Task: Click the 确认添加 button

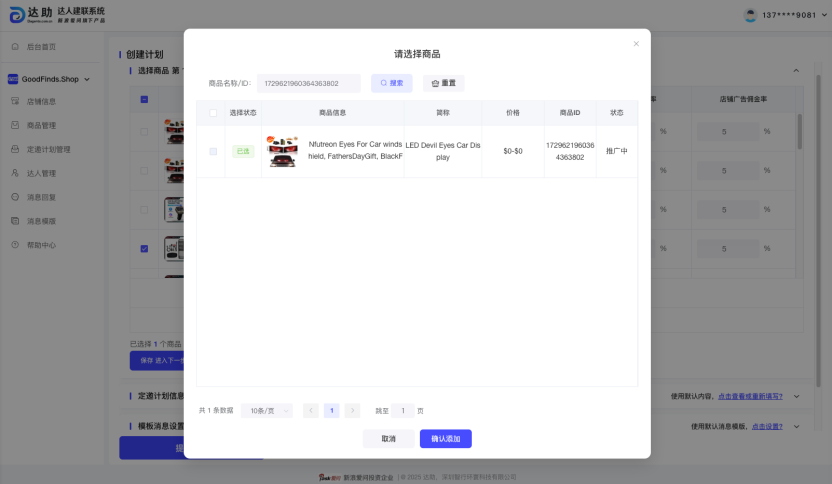Action: (445, 438)
